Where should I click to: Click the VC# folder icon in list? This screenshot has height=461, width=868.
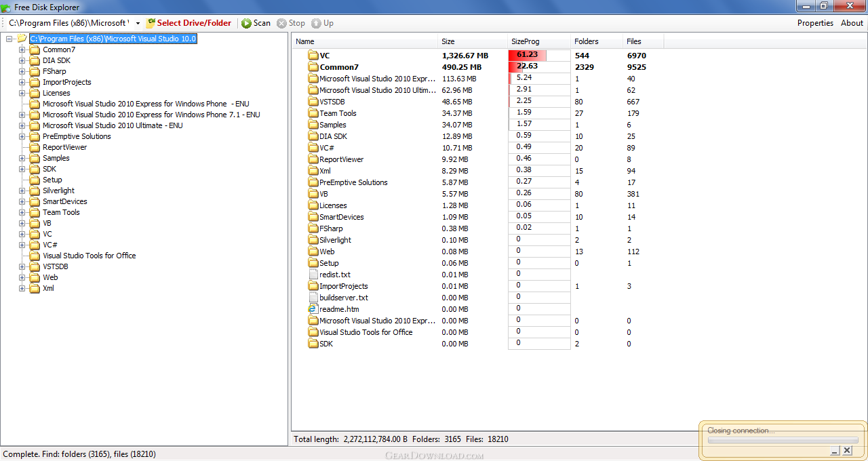click(313, 148)
